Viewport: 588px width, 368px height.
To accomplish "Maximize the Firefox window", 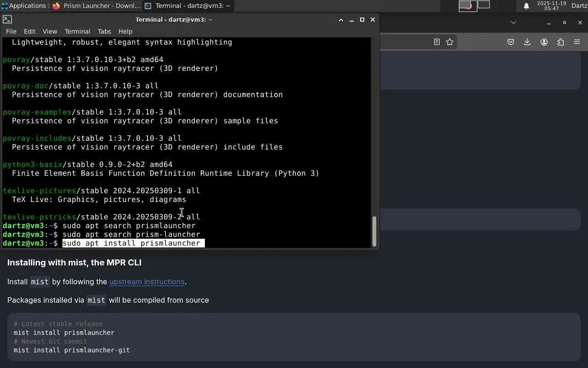I will point(565,23).
